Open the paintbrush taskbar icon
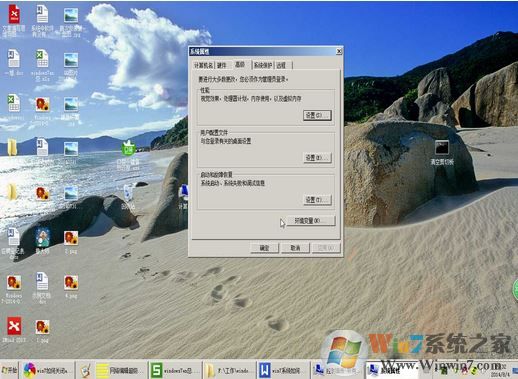This screenshot has width=518, height=379. pyautogui.click(x=85, y=370)
